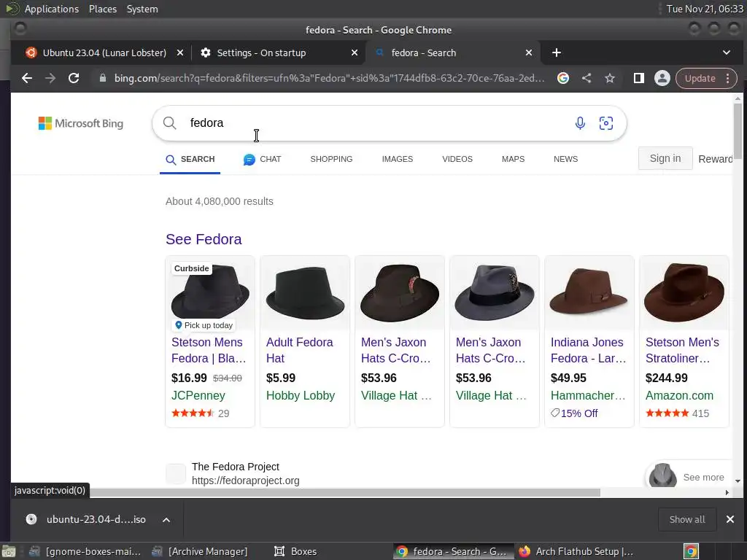Screen dimensions: 747x560
Task: Open the tab search dropdown chevron
Action: pyautogui.click(x=727, y=52)
